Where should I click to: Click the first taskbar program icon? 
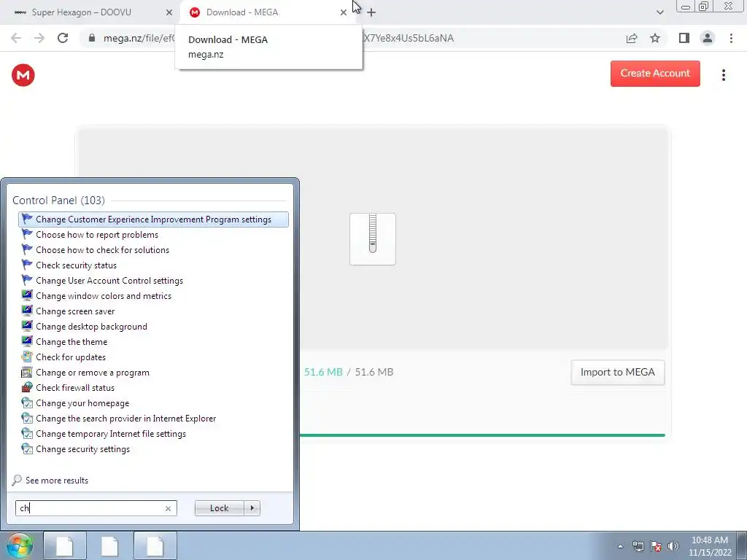coord(65,545)
